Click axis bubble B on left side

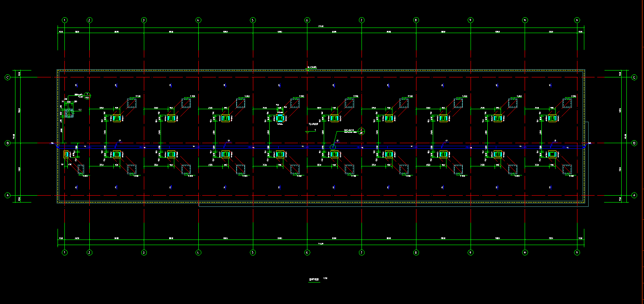7,143
